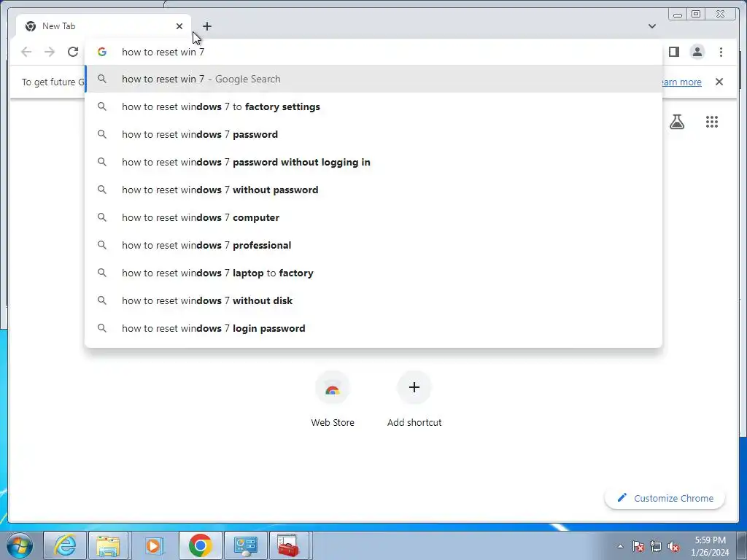Image resolution: width=747 pixels, height=560 pixels.
Task: Open the Control Panel taskbar icon
Action: pos(246,545)
